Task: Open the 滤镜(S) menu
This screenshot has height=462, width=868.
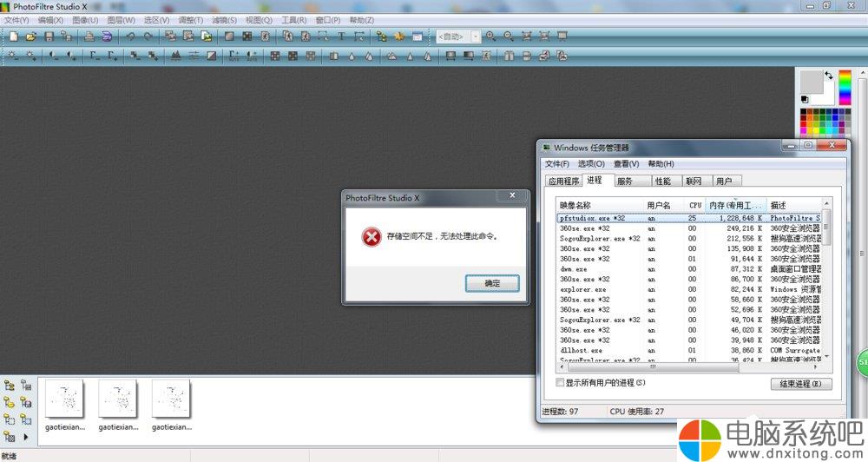Action: (224, 20)
